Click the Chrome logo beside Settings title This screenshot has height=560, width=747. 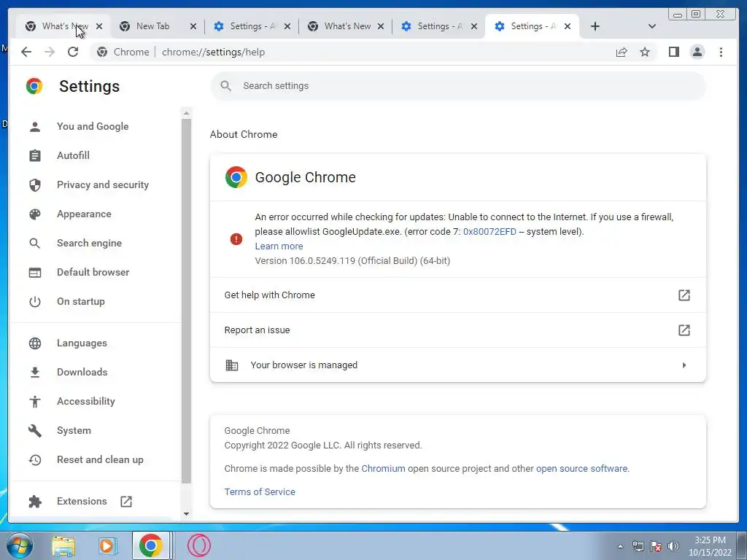tap(34, 86)
